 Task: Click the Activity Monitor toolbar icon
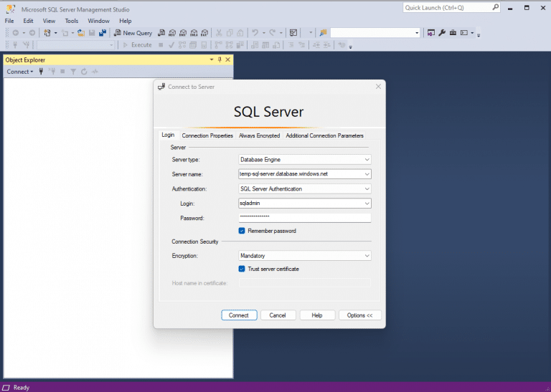[x=293, y=33]
